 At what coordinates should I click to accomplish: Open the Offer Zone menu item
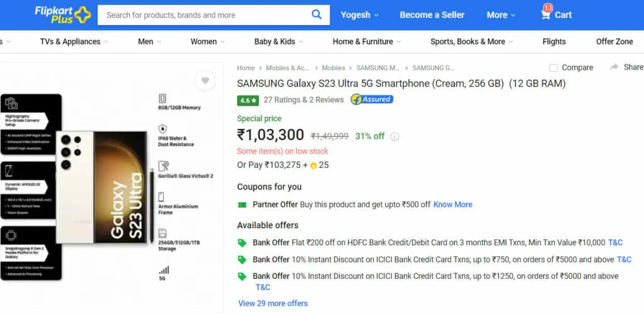(x=614, y=41)
